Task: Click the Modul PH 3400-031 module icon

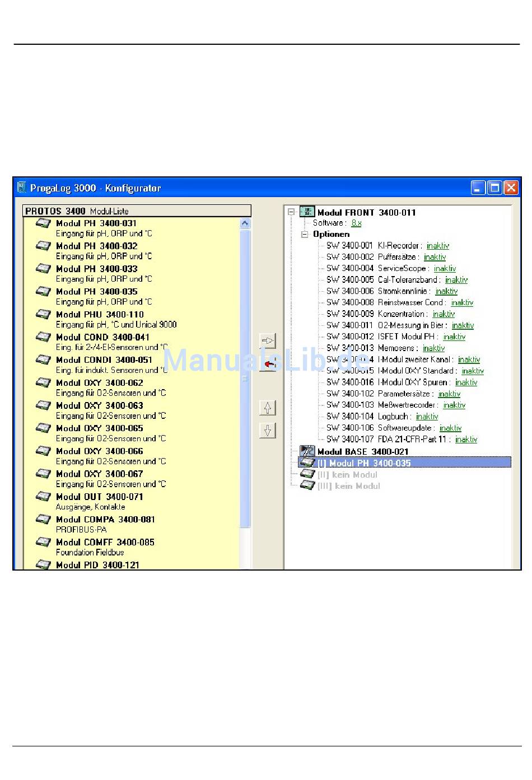Action: 44,223
